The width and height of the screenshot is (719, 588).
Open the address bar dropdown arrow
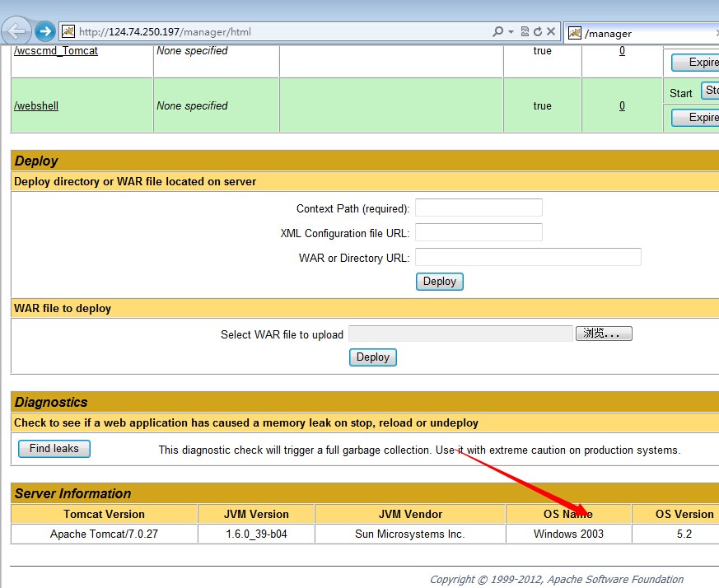tap(511, 31)
